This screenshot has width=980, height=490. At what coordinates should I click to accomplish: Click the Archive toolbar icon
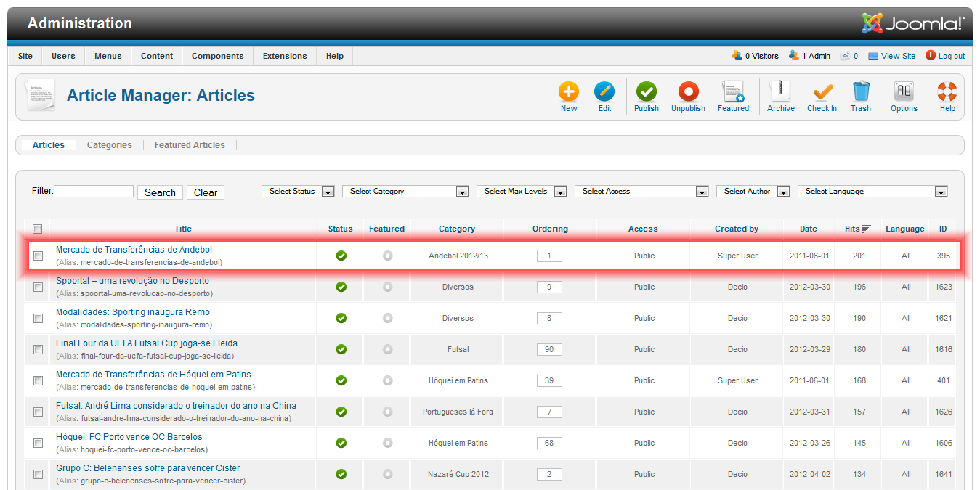click(780, 92)
